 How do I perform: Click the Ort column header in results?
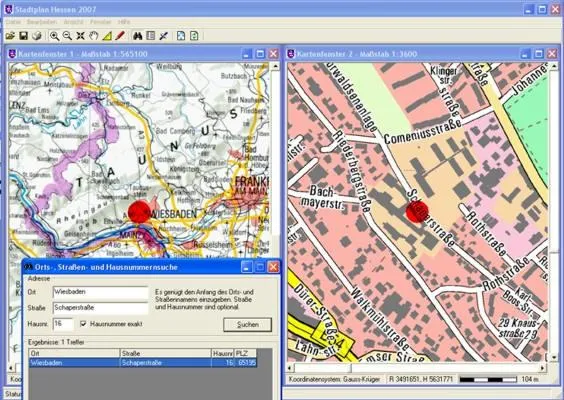coord(74,353)
